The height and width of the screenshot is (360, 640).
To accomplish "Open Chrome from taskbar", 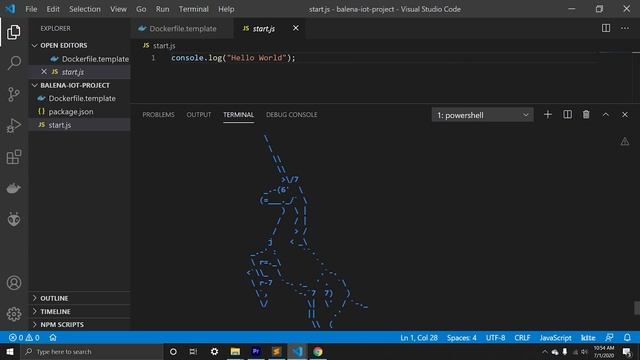I will (318, 351).
